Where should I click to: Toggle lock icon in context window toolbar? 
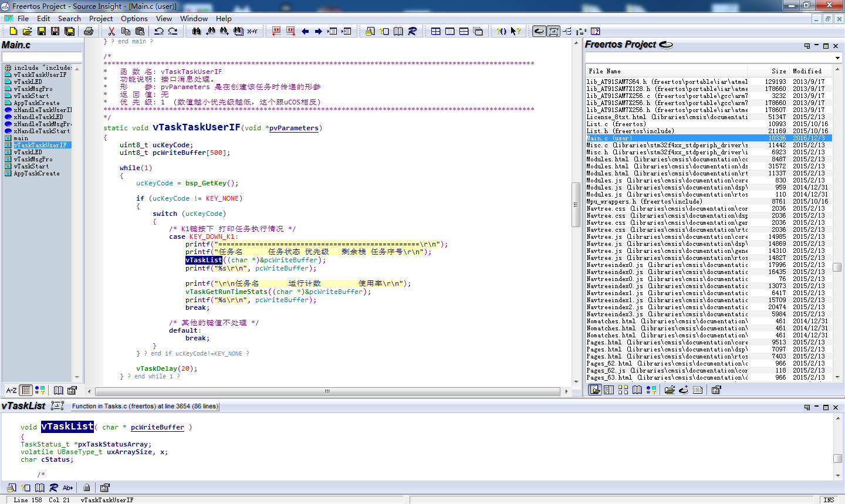(x=87, y=488)
